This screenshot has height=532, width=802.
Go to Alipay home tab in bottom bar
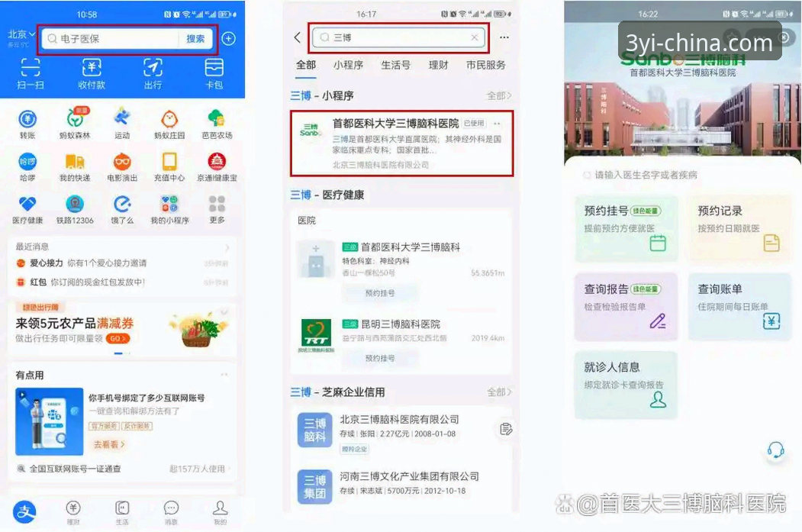pos(24,511)
